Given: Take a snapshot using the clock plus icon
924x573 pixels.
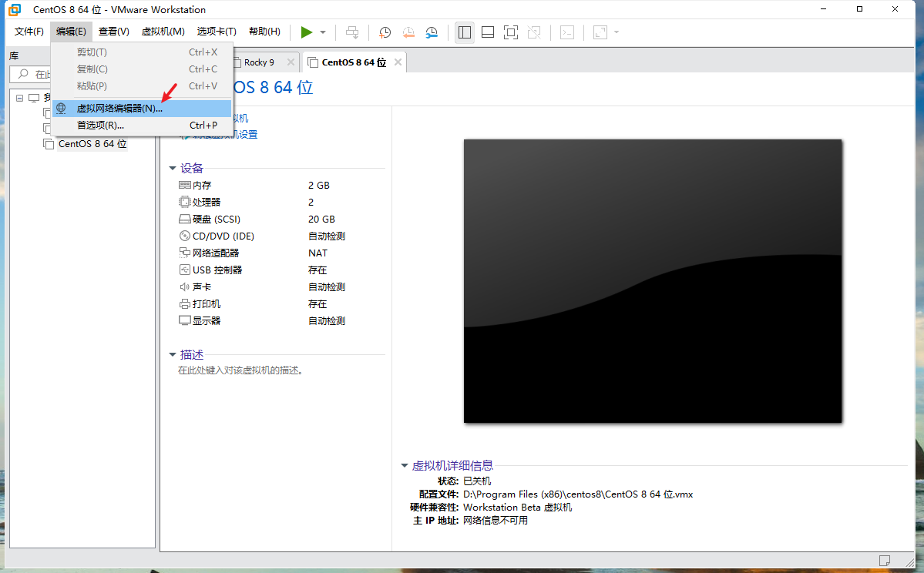Looking at the screenshot, I should coord(385,32).
